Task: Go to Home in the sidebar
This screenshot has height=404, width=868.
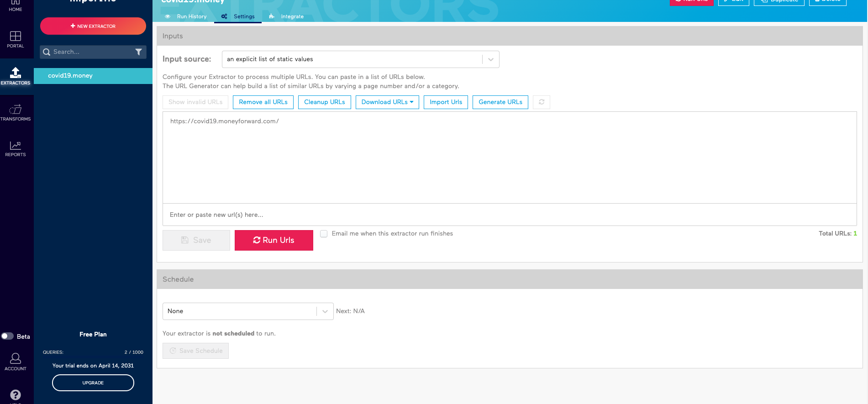Action: (16, 5)
